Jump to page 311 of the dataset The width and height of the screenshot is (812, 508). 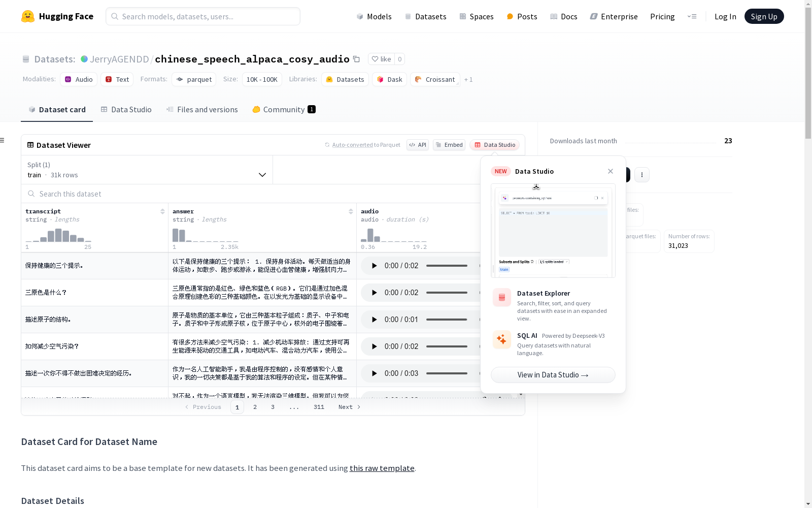point(319,407)
